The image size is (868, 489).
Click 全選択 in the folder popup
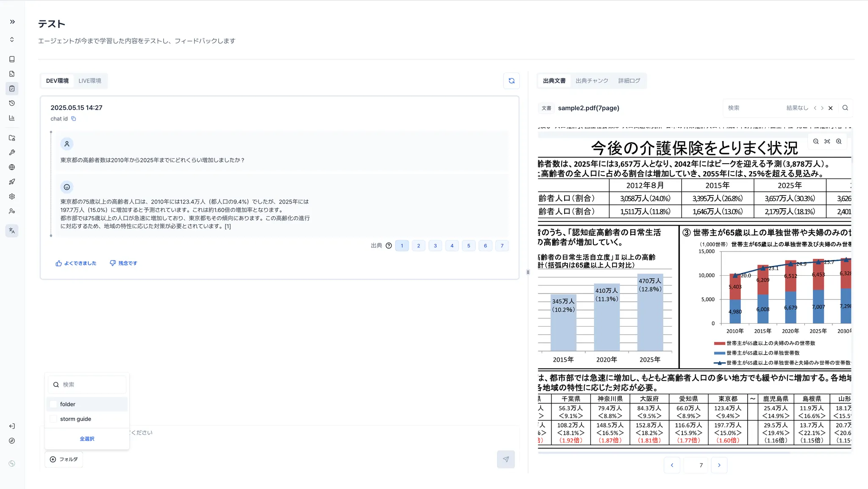[87, 439]
